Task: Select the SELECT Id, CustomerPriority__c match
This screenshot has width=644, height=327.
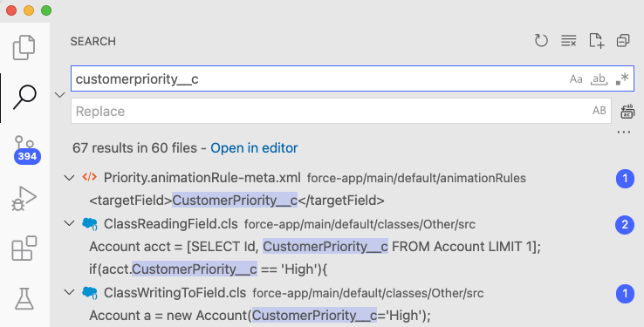Action: (315, 247)
